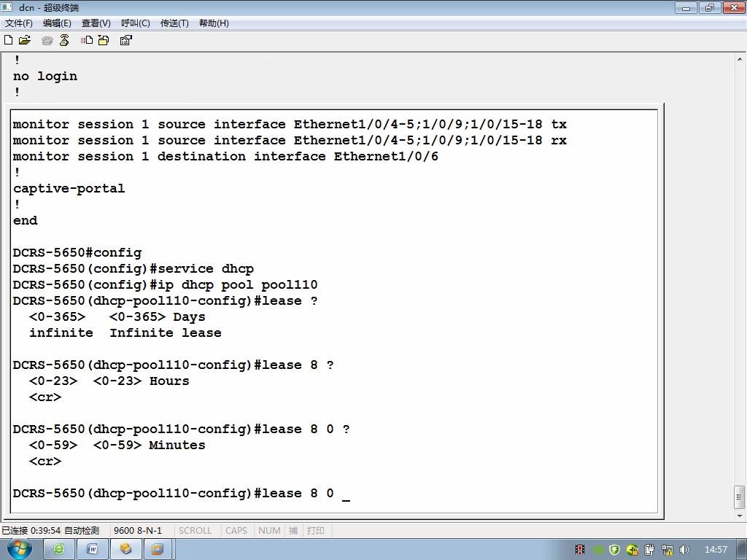
Task: Open the 查看(V) menu
Action: 96,23
